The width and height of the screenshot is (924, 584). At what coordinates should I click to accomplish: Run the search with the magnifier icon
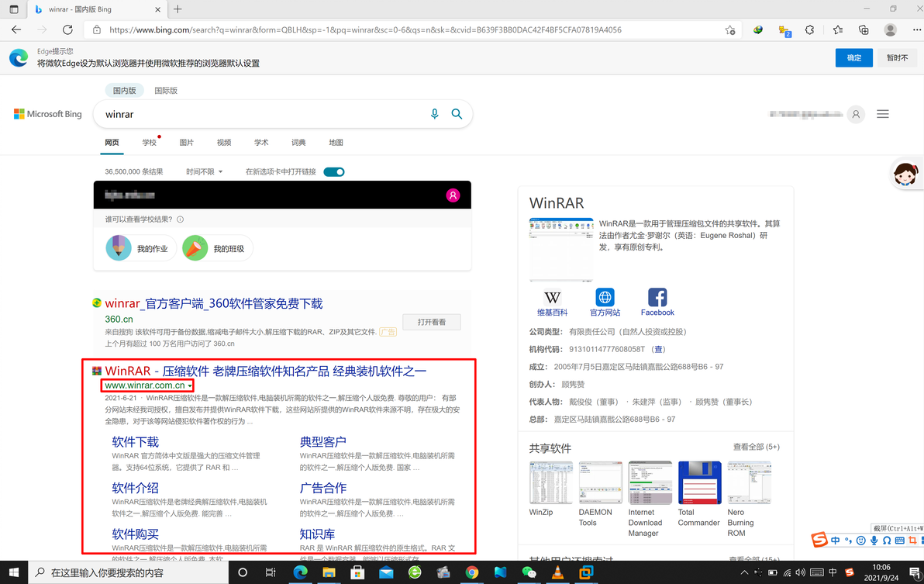457,114
